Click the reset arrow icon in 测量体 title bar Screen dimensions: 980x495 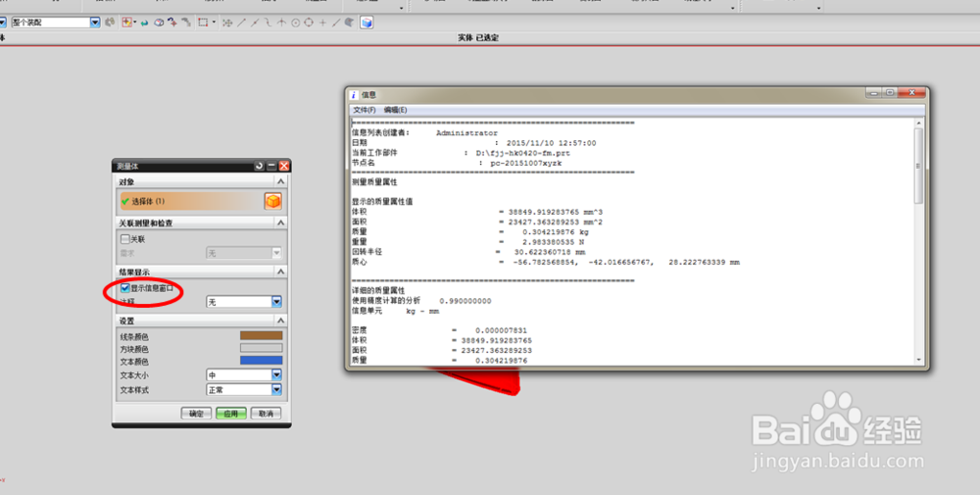click(260, 166)
